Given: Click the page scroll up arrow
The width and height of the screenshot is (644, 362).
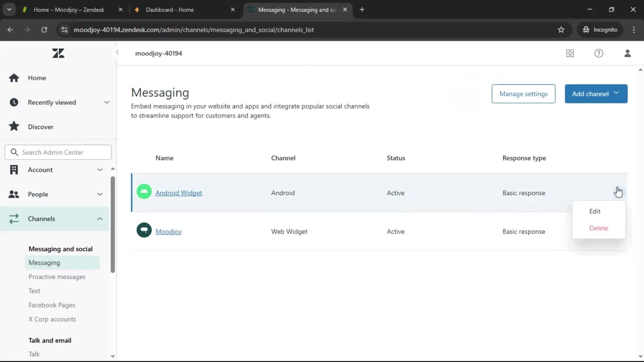Looking at the screenshot, I should pos(640,70).
